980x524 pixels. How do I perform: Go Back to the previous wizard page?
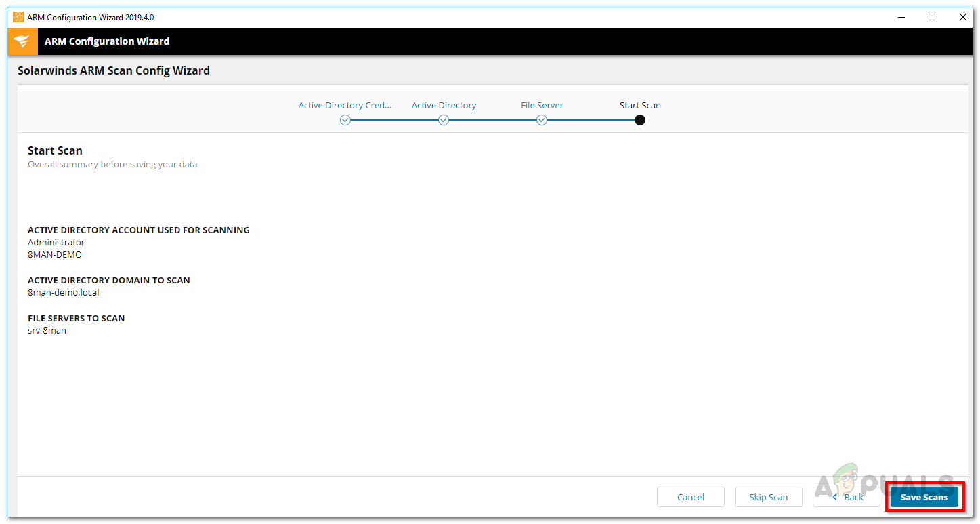click(847, 497)
